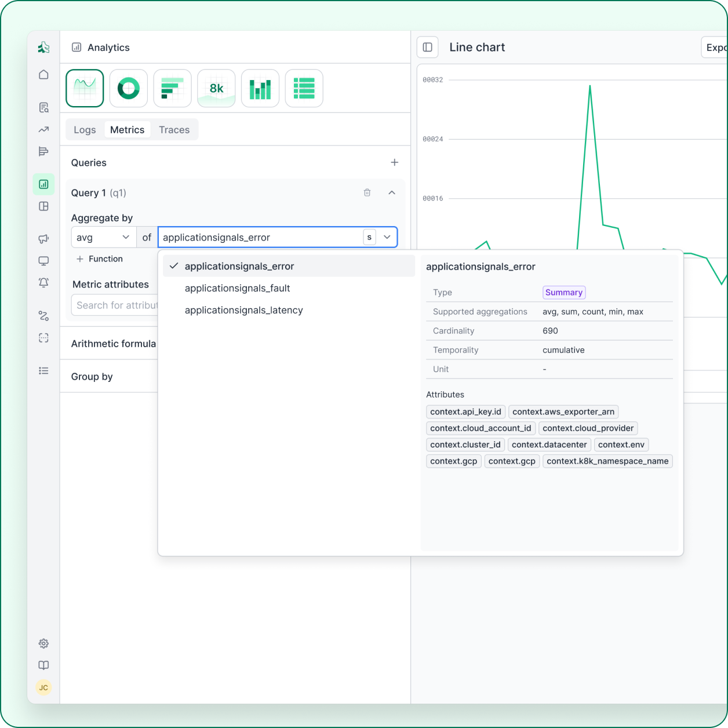728x728 pixels.
Task: Switch to the Traces tab
Action: pos(174,130)
